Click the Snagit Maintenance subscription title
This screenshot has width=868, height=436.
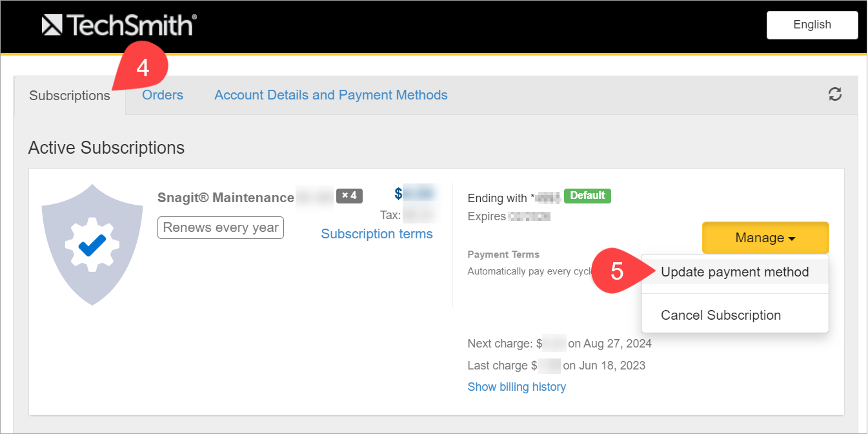[225, 198]
